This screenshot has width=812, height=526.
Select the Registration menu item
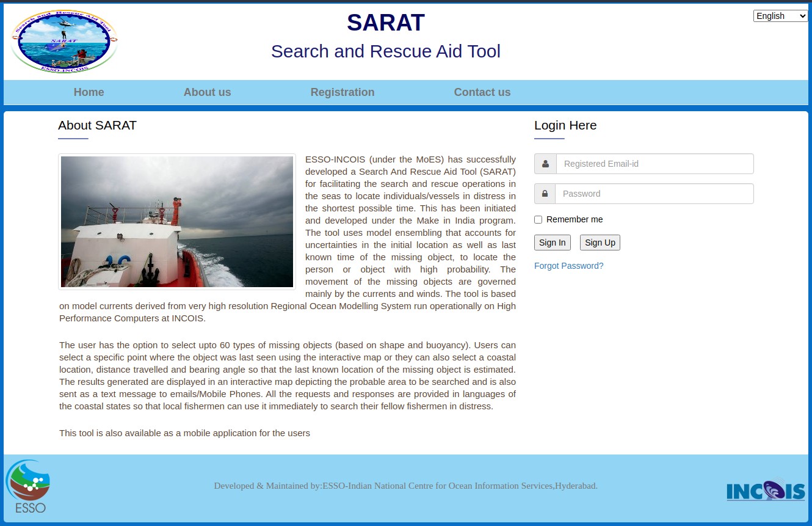point(342,92)
